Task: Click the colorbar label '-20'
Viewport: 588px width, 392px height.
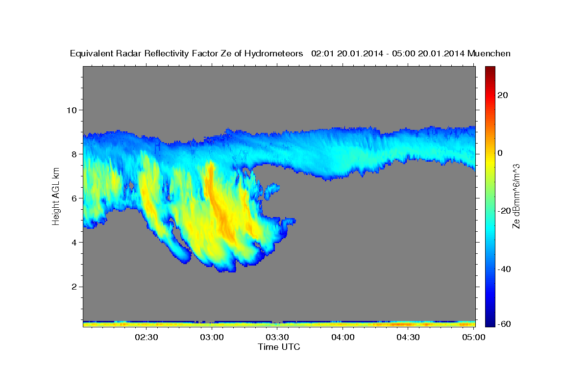Action: pyautogui.click(x=504, y=211)
